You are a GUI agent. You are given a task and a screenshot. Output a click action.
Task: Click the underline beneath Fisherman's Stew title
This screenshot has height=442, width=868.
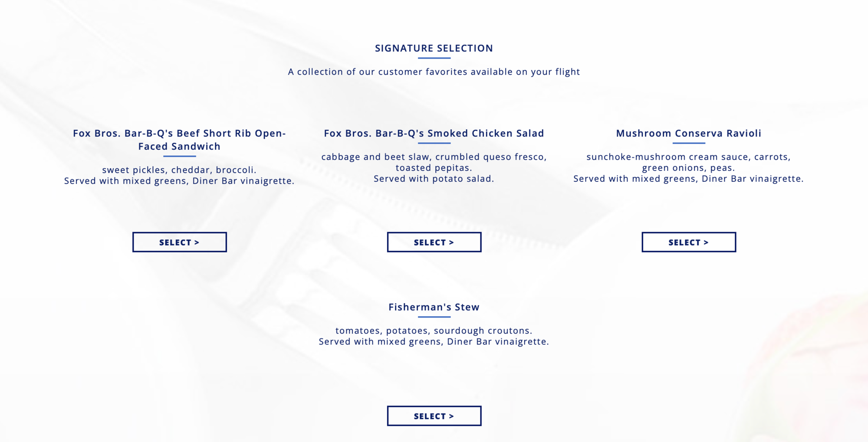point(434,317)
